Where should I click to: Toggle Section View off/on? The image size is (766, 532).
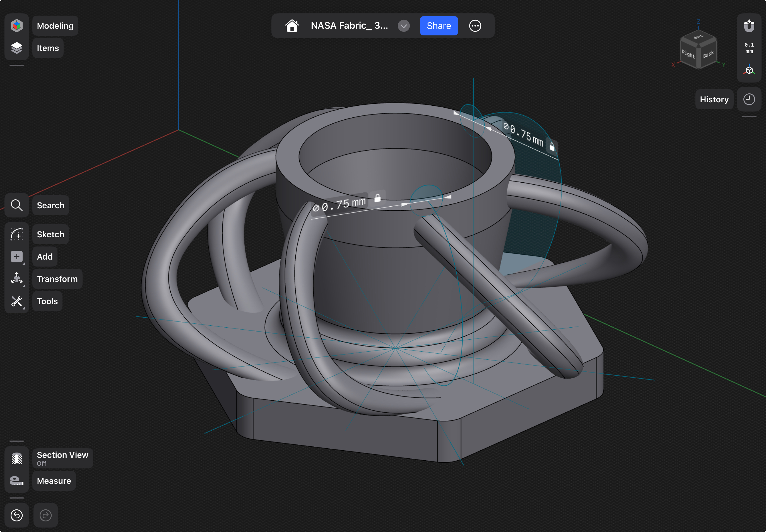point(16,458)
